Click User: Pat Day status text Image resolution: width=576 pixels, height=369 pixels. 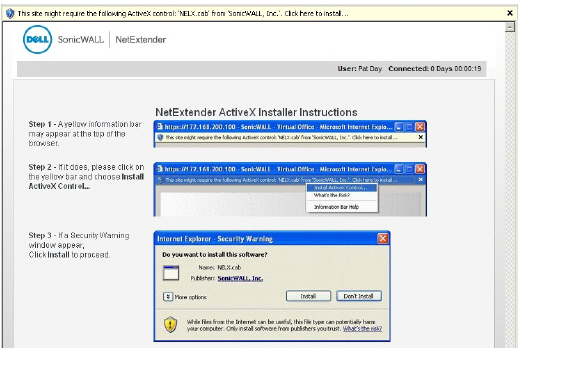pos(360,69)
